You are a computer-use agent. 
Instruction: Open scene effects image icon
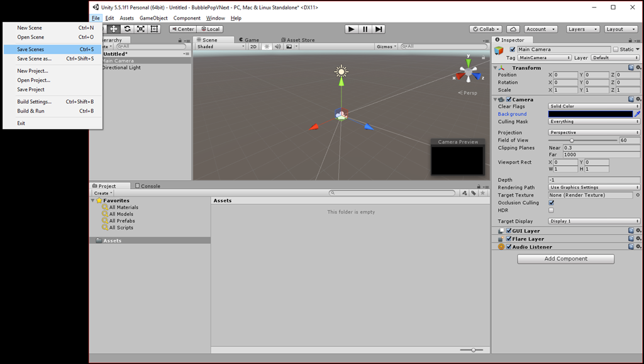pos(289,47)
